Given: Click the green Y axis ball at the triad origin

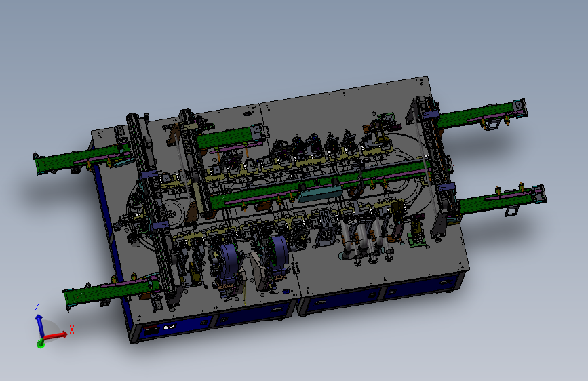Looking at the screenshot, I should click(41, 344).
